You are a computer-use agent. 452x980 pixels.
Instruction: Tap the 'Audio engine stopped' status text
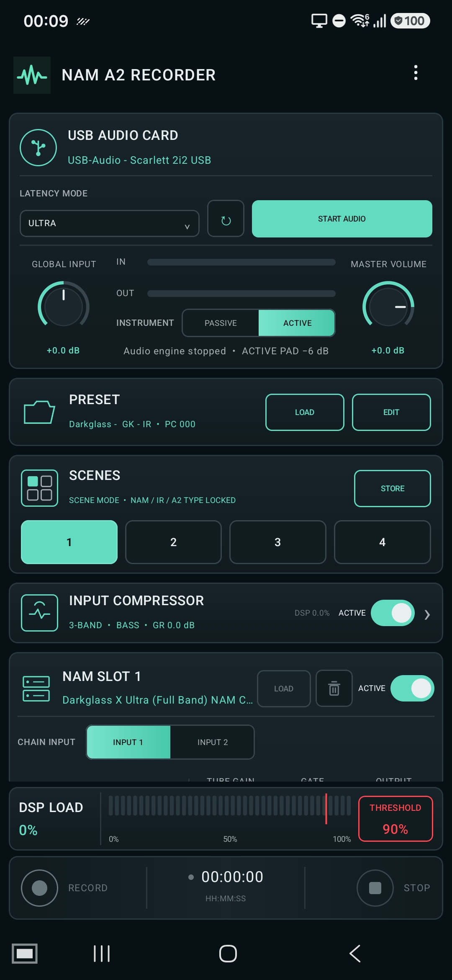tap(175, 351)
